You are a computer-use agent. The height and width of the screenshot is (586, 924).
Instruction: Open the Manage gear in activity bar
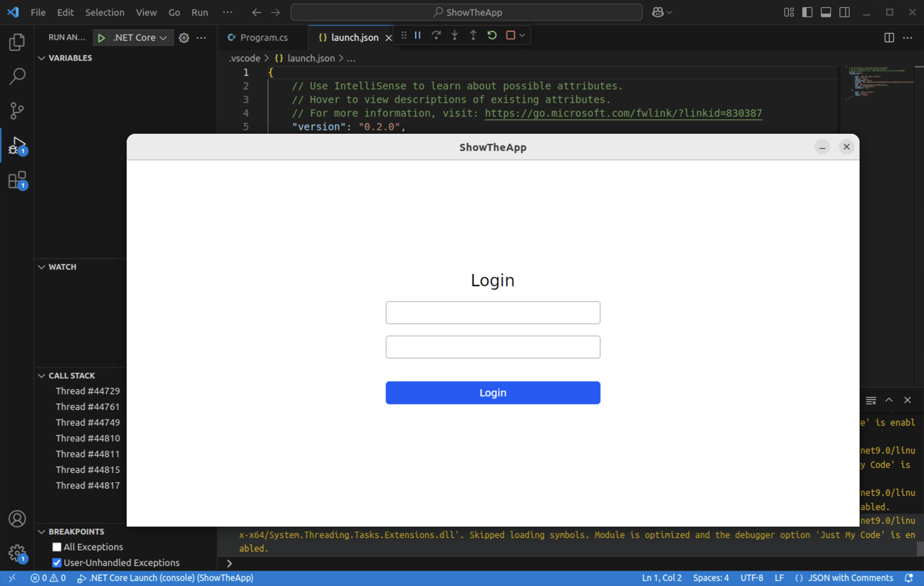click(x=17, y=553)
